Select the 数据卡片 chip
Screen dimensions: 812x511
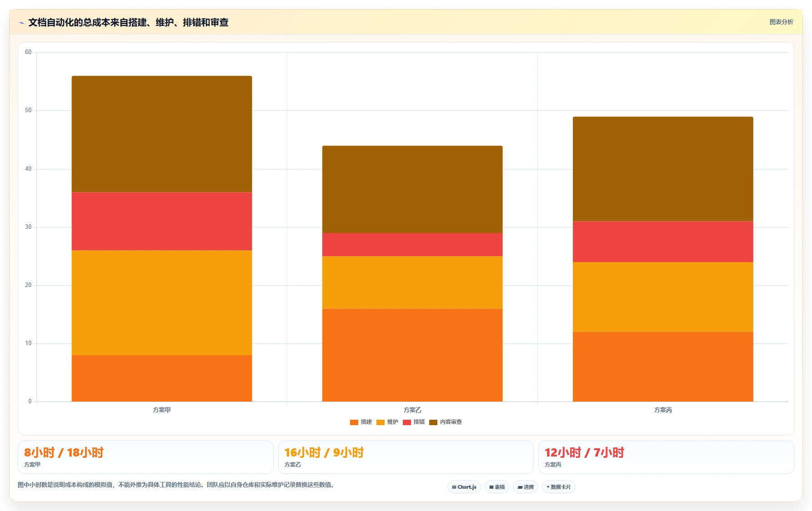[x=559, y=487]
